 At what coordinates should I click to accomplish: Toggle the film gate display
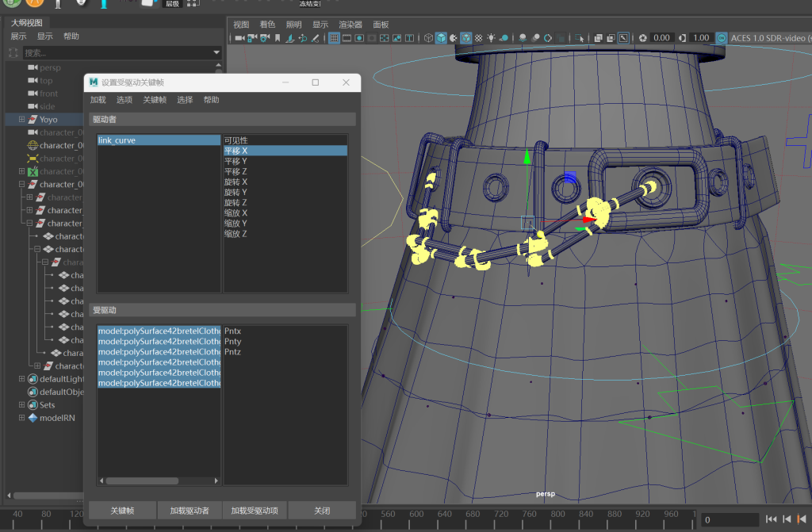click(347, 38)
